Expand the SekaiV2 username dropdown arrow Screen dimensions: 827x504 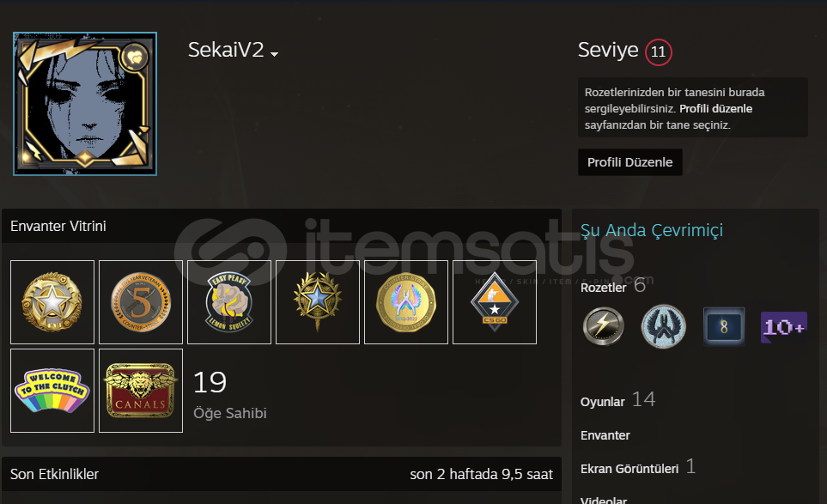pyautogui.click(x=274, y=54)
